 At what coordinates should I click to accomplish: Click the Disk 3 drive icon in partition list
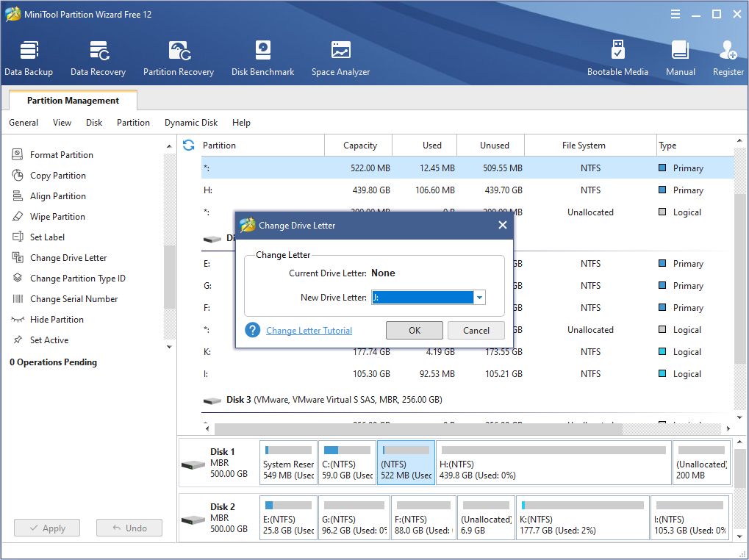(x=212, y=400)
